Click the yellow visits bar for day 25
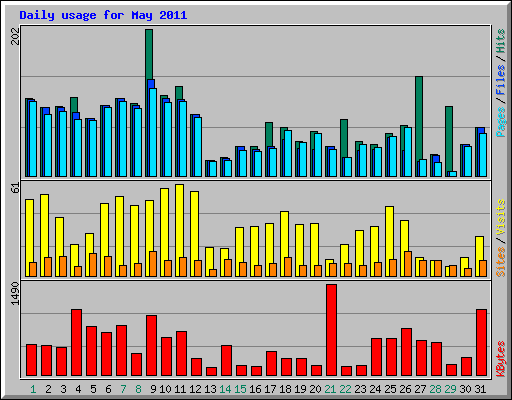 [x=389, y=233]
